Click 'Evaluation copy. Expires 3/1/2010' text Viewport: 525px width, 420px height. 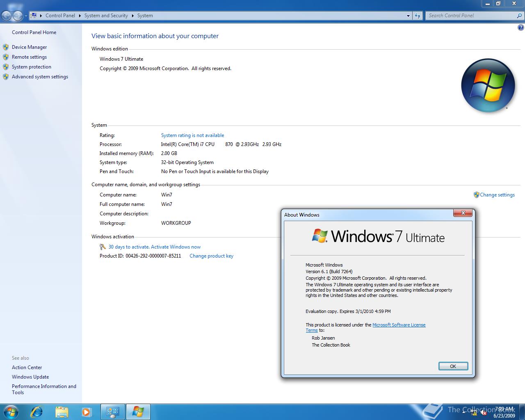(348, 311)
